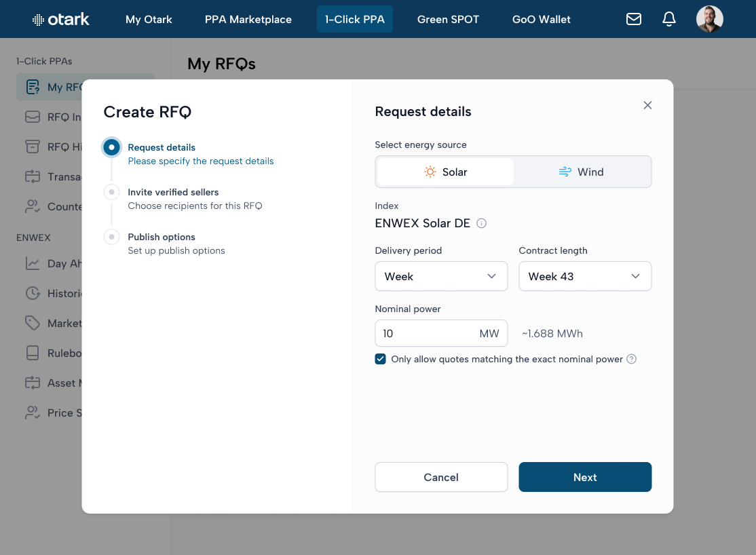Screen dimensions: 756x555
Task: Click the Historical clock icon in sidebar
Action: (x=32, y=293)
